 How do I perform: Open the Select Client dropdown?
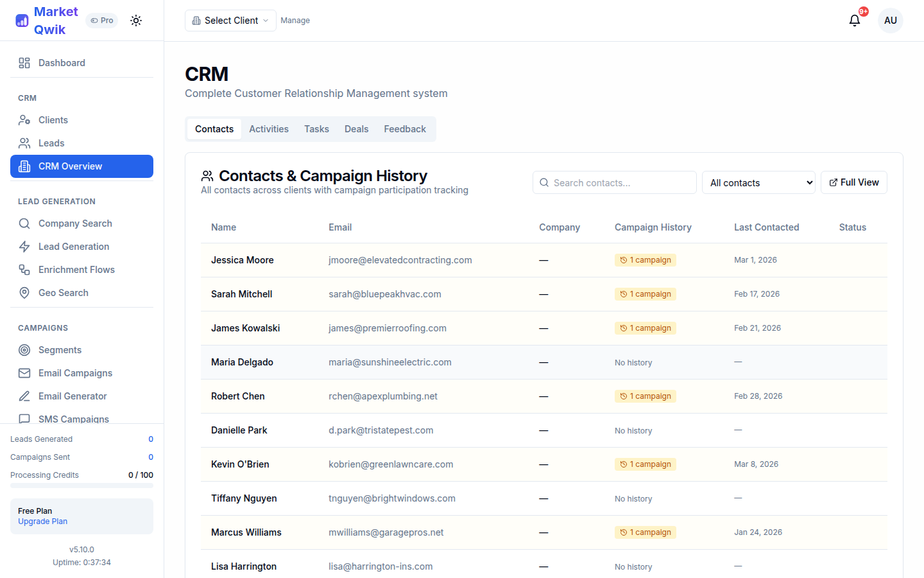(x=230, y=20)
